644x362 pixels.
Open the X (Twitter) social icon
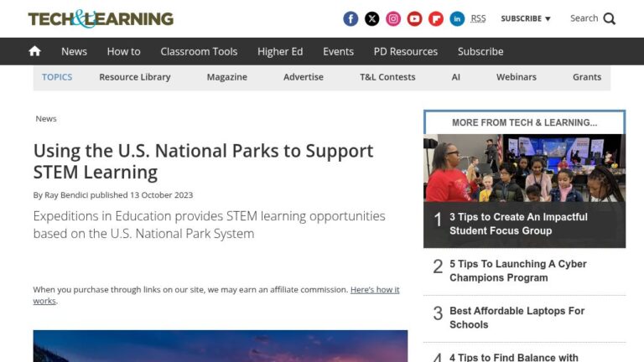click(x=371, y=19)
